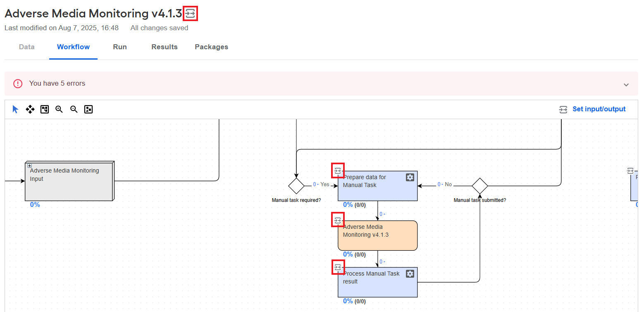Screen dimensions: 644x312
Task: Select the blue pointer selection tool
Action: point(15,109)
